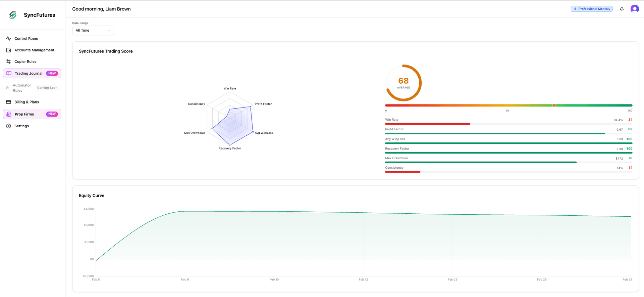Open the Trading Journal menu item

click(29, 74)
